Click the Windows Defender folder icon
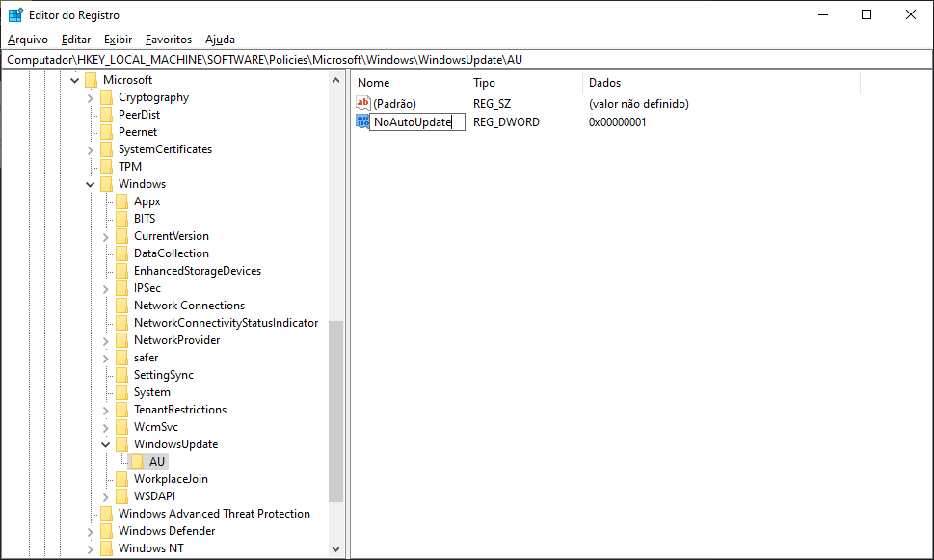 click(x=106, y=531)
